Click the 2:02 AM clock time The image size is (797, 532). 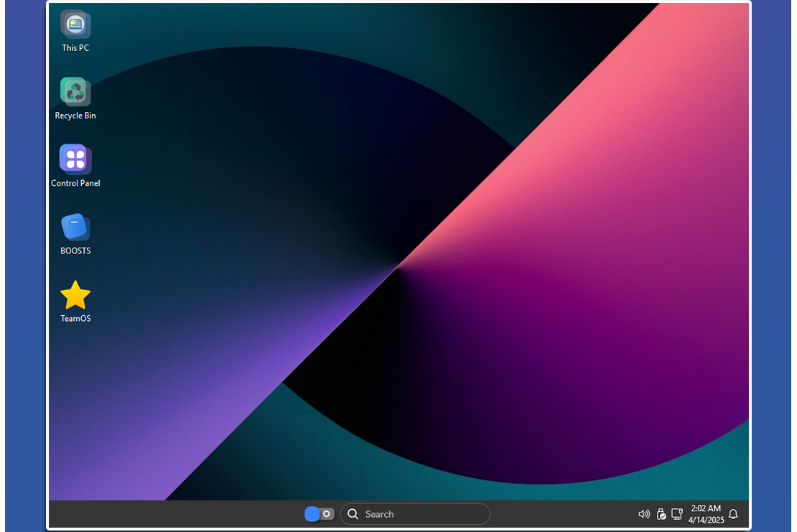[x=706, y=508]
